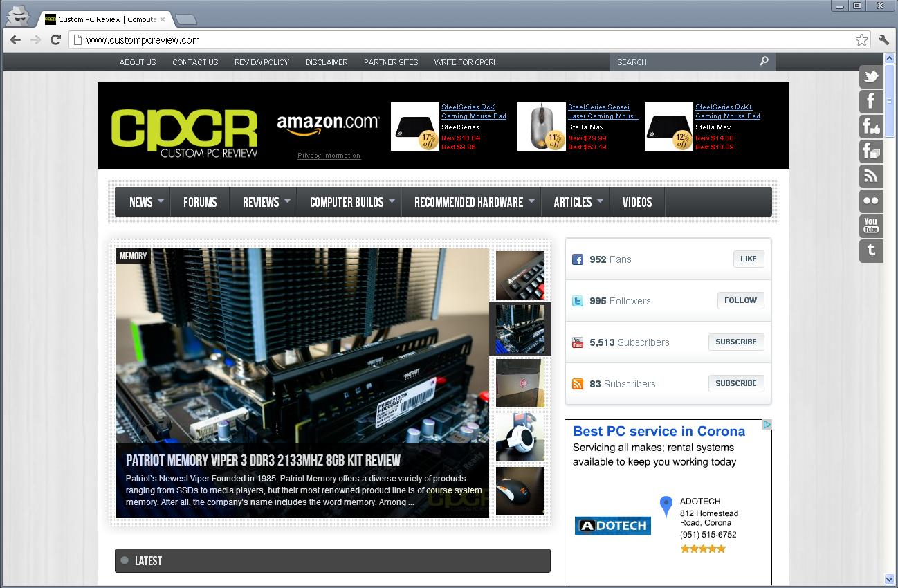The image size is (898, 588).
Task: Expand the Reviews menu dropdown arrow
Action: 288,201
